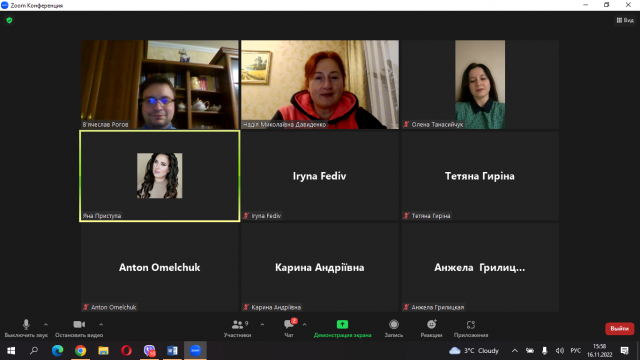Show encryption info via green shield icon
640x360 pixels.
point(9,20)
